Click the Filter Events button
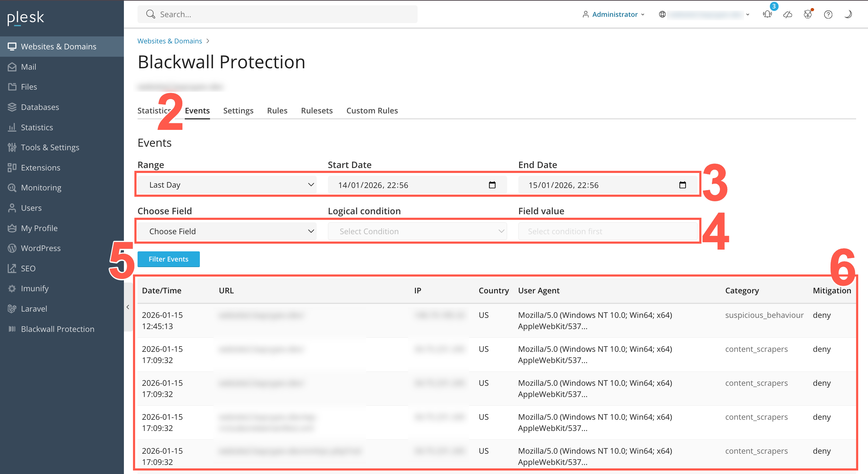The height and width of the screenshot is (474, 868). tap(168, 259)
